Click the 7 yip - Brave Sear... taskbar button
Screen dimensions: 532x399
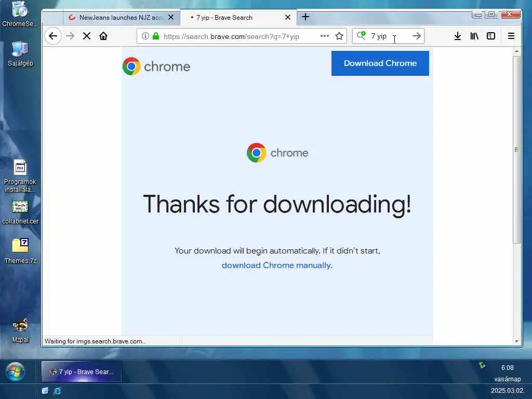[82, 372]
